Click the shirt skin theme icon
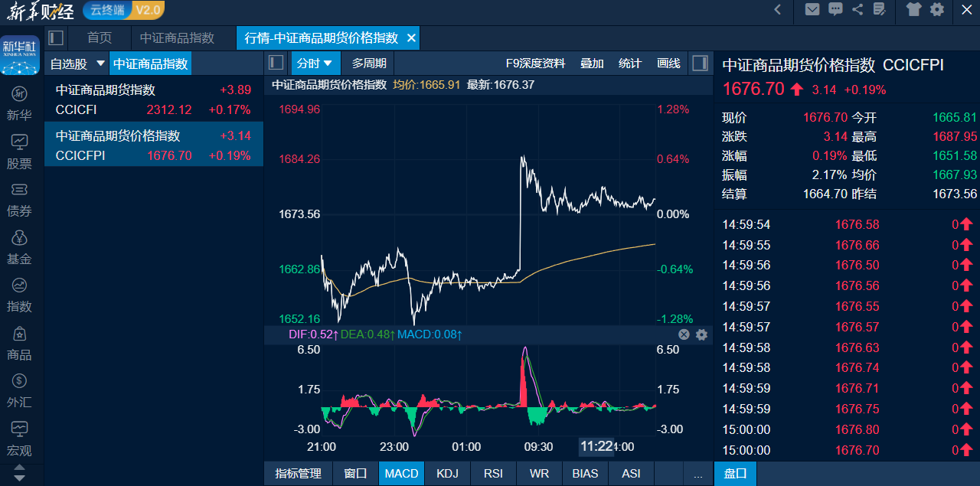Image resolution: width=980 pixels, height=486 pixels. 914,10
